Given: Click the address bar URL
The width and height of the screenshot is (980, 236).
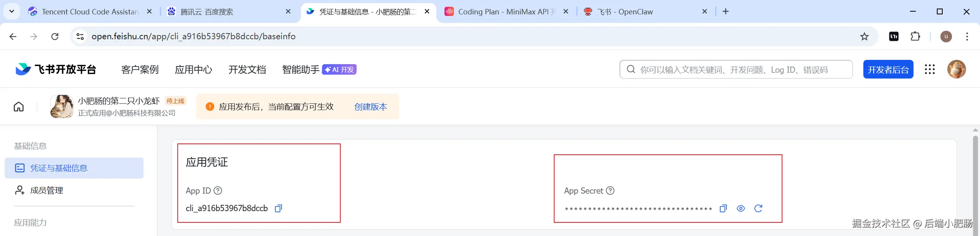Looking at the screenshot, I should pyautogui.click(x=194, y=37).
